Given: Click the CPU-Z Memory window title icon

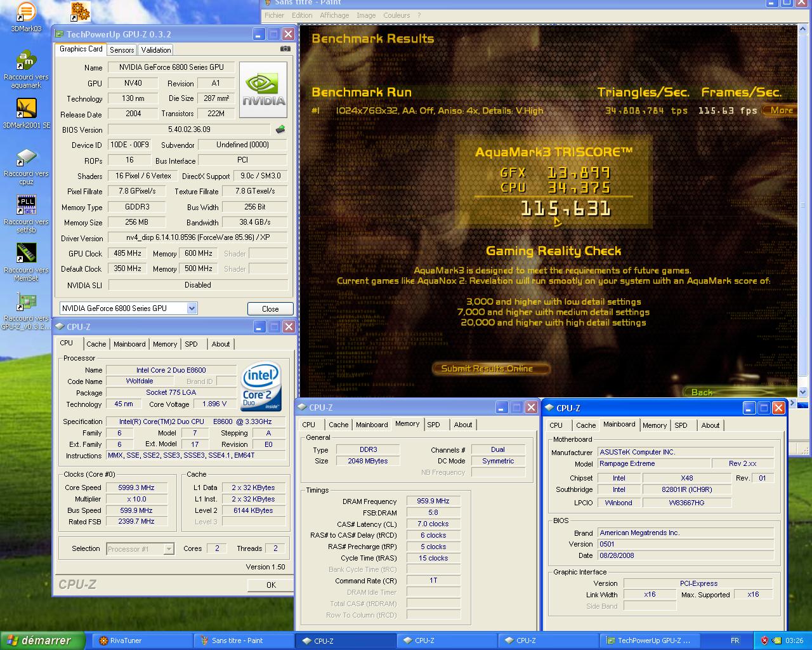Looking at the screenshot, I should pos(302,408).
